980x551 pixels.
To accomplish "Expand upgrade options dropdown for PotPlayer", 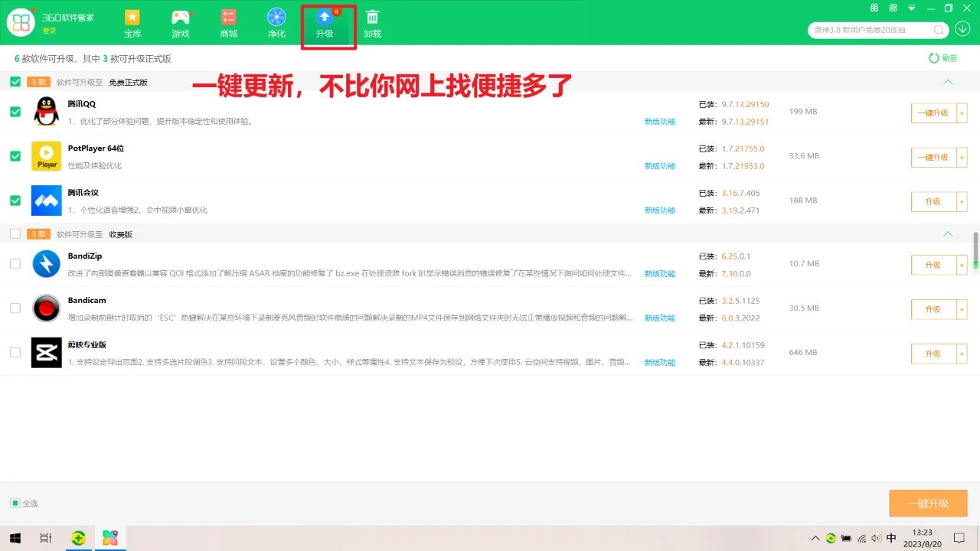I will point(962,158).
